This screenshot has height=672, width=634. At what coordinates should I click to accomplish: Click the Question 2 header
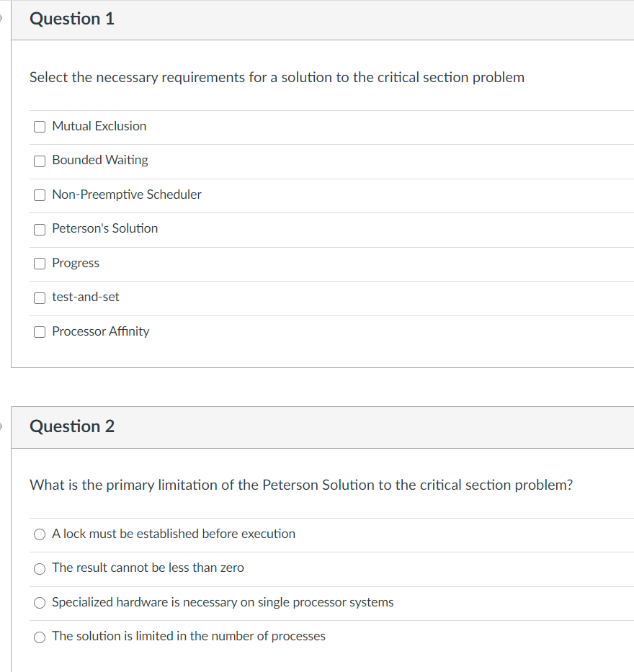point(71,426)
